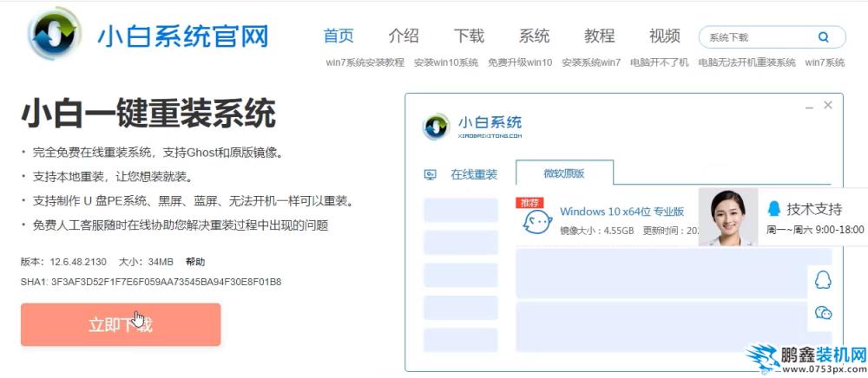This screenshot has height=378, width=868.
Task: Open the win7系统 link at the right end
Action: pos(825,62)
